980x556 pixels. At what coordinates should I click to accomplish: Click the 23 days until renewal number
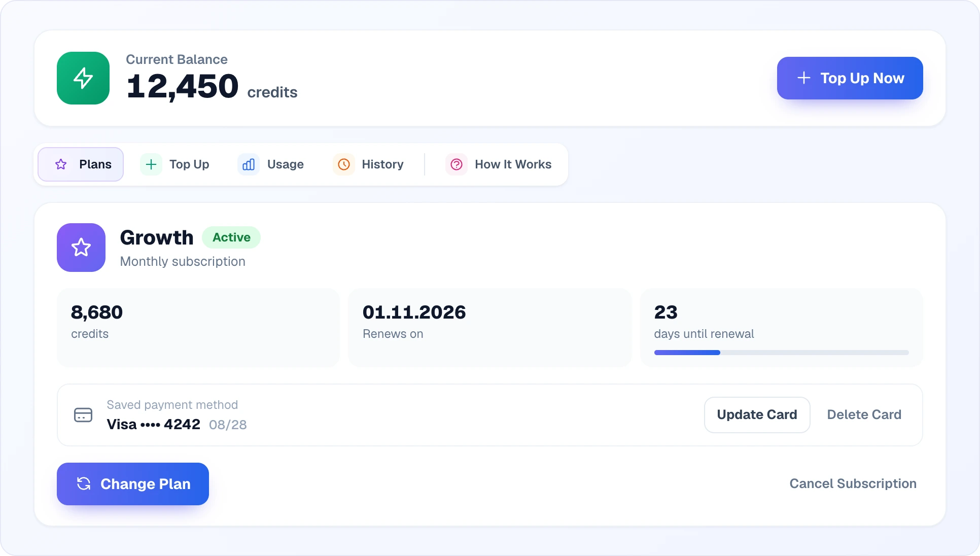point(666,312)
